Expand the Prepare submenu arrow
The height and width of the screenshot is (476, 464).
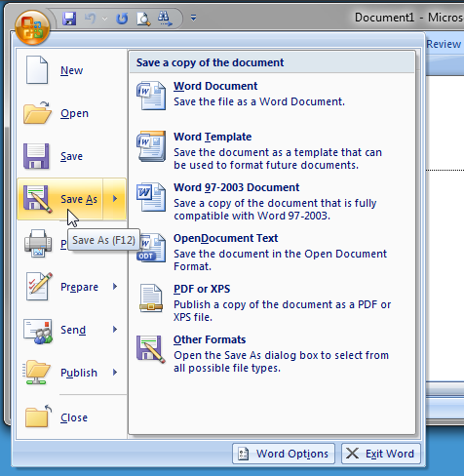click(x=115, y=287)
